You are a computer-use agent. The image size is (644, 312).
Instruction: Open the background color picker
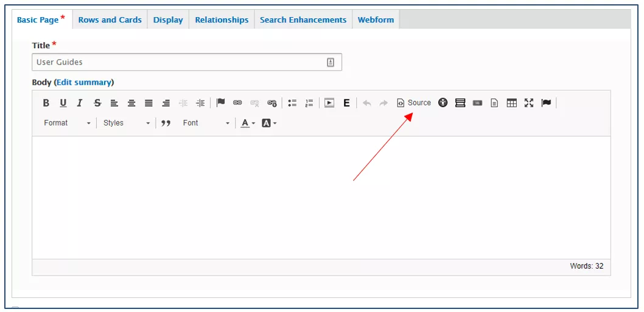[269, 123]
